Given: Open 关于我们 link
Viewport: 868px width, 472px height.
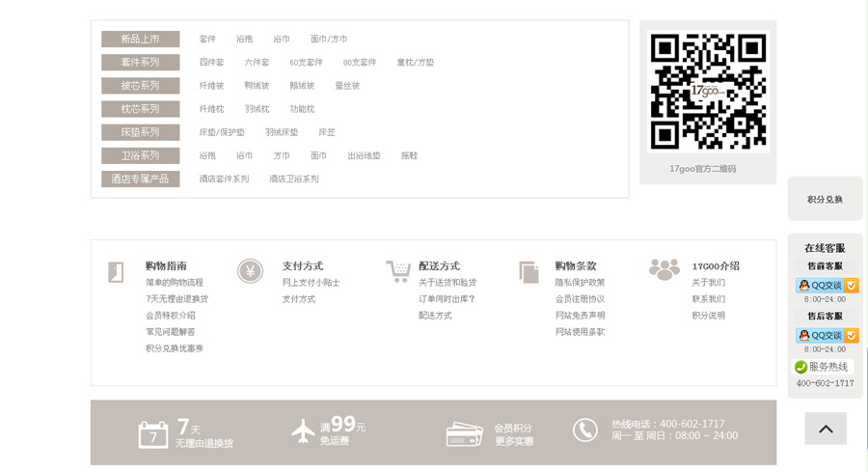Looking at the screenshot, I should (709, 282).
